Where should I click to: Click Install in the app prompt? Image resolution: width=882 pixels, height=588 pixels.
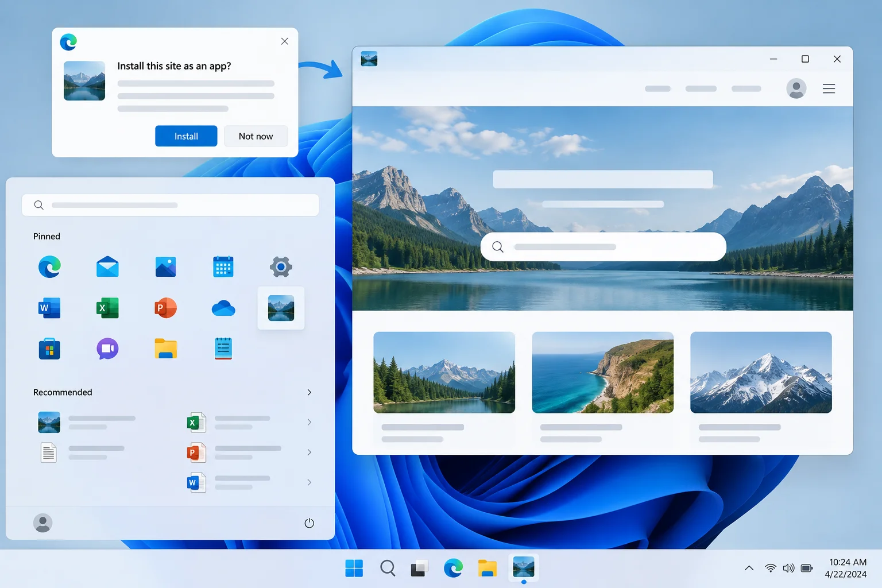(x=186, y=136)
